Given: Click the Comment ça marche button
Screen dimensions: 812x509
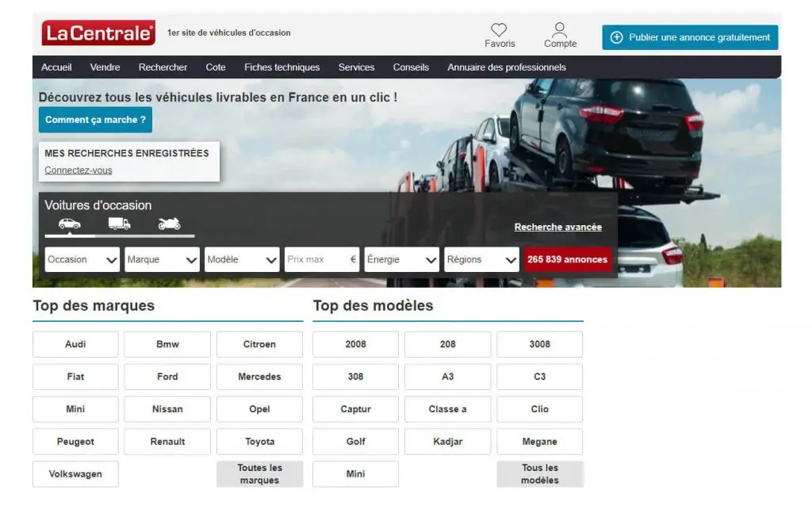Looking at the screenshot, I should [95, 120].
